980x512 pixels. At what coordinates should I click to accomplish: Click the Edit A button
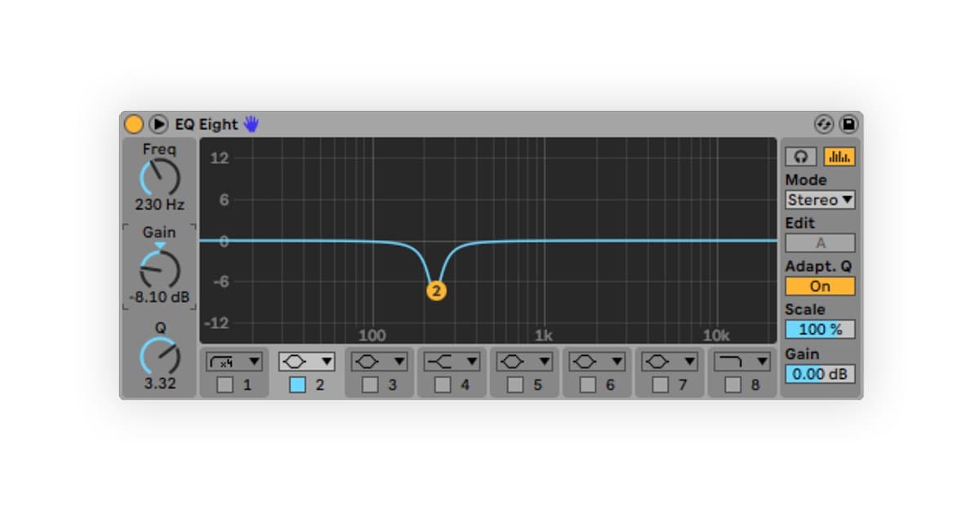(x=820, y=243)
